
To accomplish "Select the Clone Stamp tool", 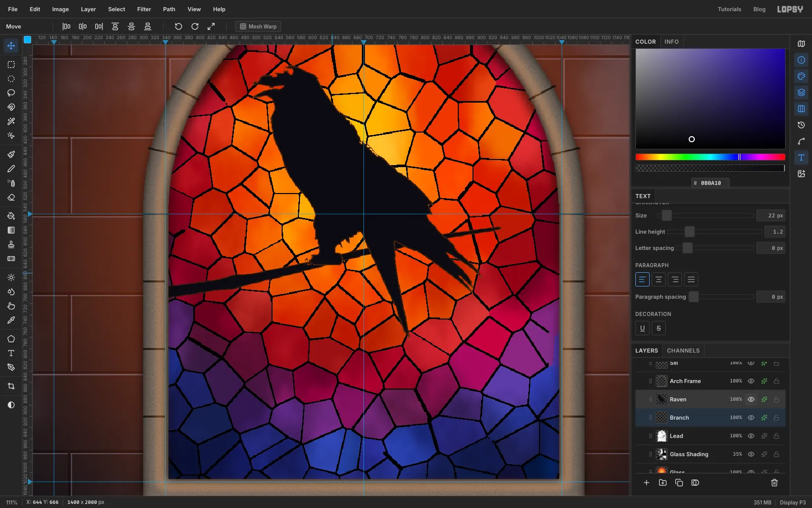I will [x=11, y=244].
